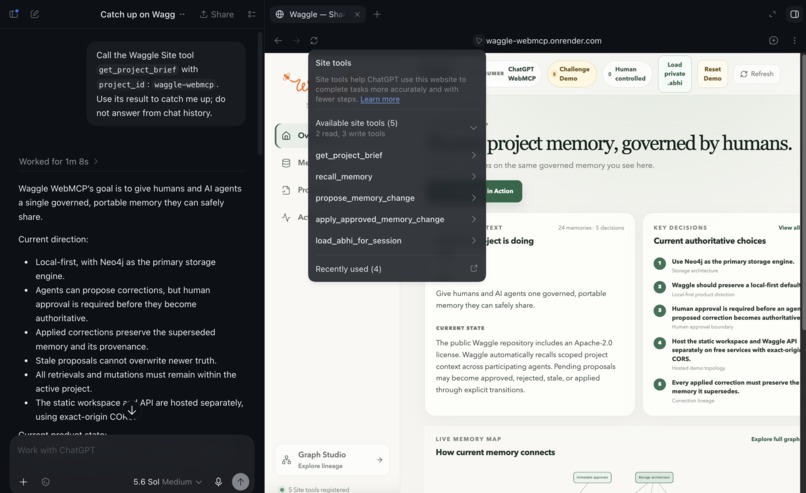Start a new chat with compose icon
The image size is (806, 493).
34,14
